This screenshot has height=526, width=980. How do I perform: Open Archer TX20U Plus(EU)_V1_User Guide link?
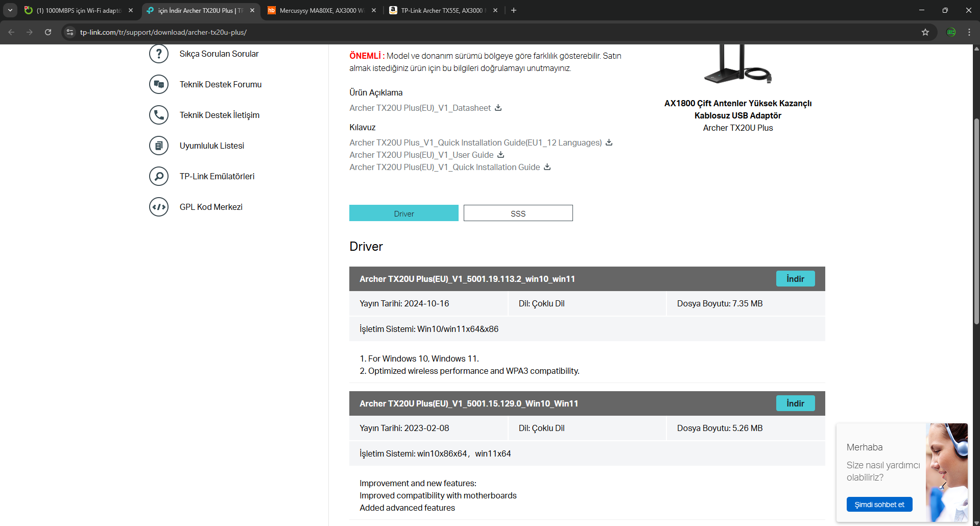pos(421,155)
